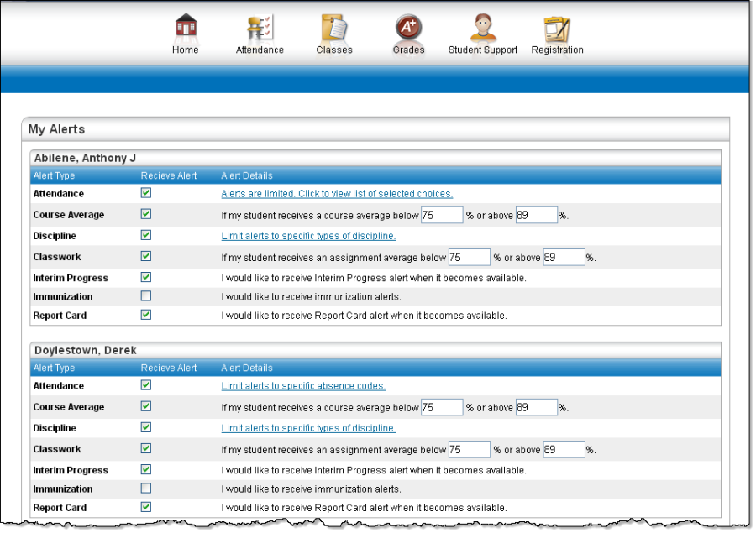
Task: Disable Discipline alerts for Derek Doylestown
Action: (x=147, y=428)
